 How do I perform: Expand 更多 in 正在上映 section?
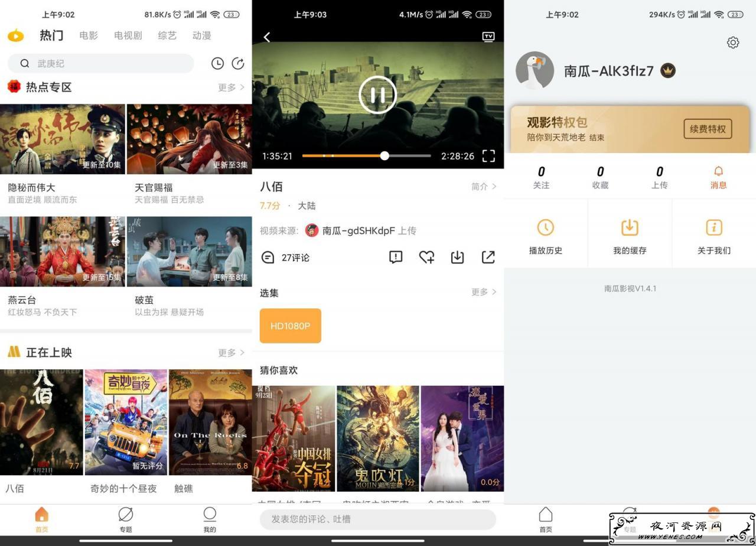231,353
